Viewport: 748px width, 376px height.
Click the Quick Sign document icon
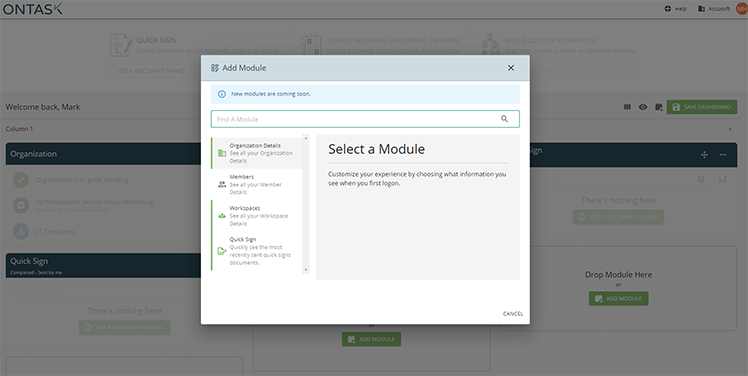[222, 251]
